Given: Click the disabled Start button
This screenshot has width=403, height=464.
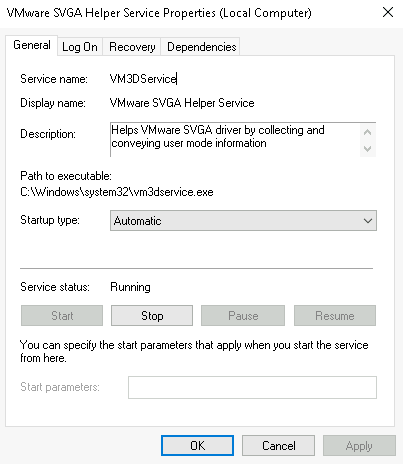Looking at the screenshot, I should click(x=62, y=316).
